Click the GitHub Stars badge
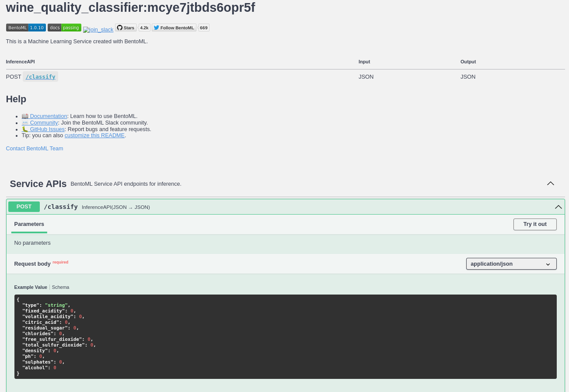 click(x=126, y=28)
